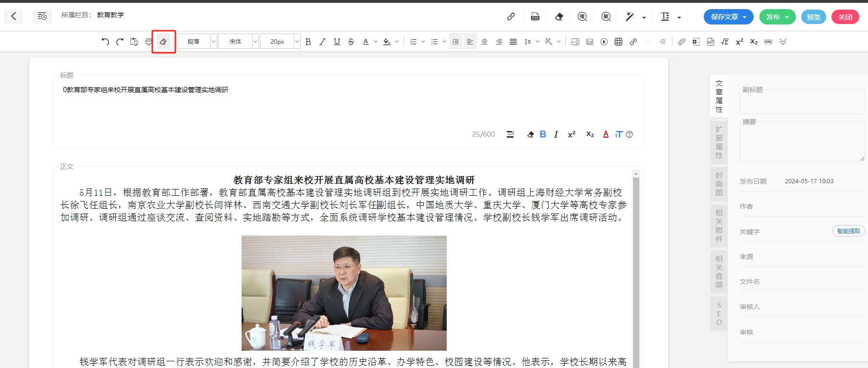This screenshot has height=368, width=868.
Task: Insert a math formula
Action: click(x=725, y=42)
